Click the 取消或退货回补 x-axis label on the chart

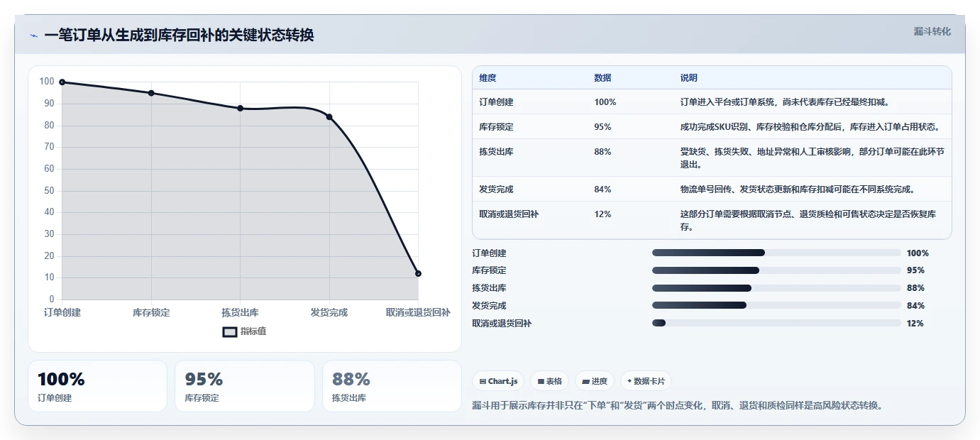click(418, 312)
